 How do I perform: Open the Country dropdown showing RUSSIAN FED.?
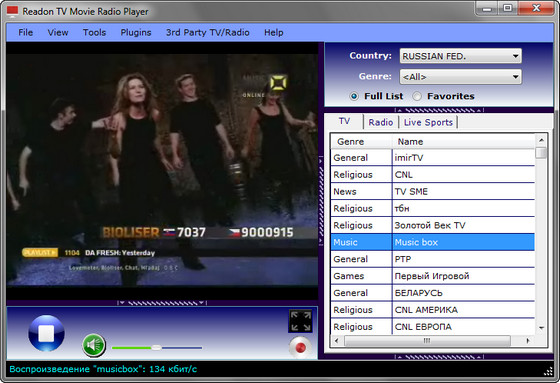pos(460,56)
